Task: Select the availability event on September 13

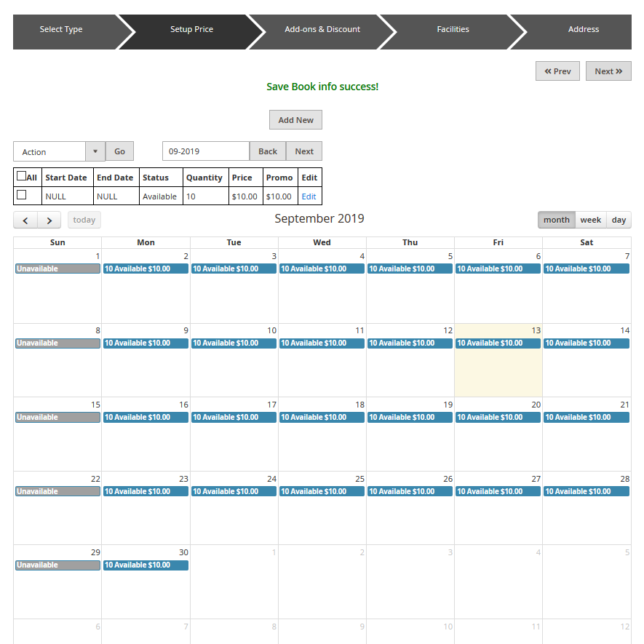Action: [498, 343]
